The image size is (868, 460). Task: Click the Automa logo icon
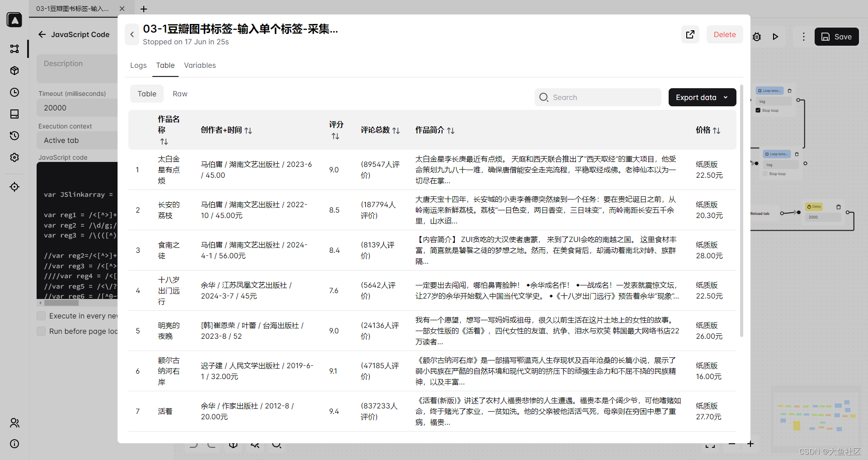tap(14, 20)
